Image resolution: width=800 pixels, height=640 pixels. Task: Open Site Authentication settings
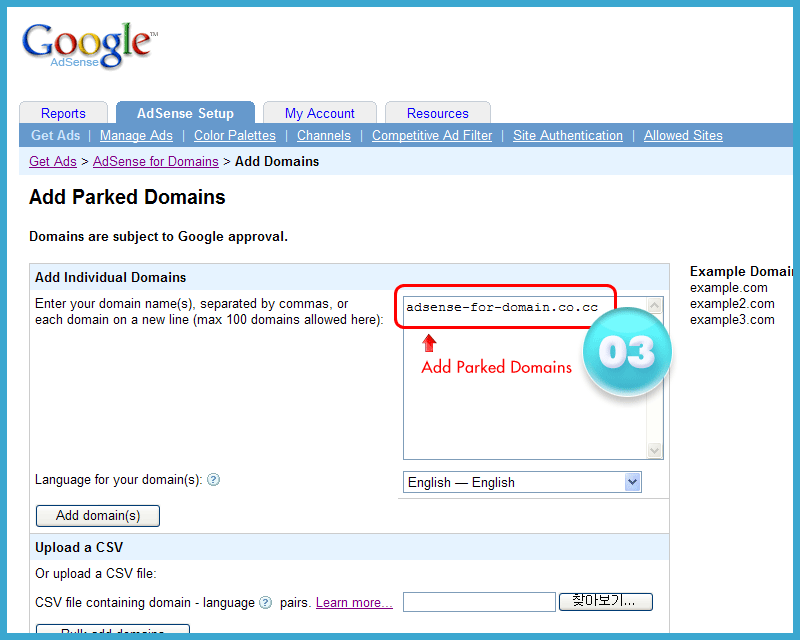pos(568,135)
